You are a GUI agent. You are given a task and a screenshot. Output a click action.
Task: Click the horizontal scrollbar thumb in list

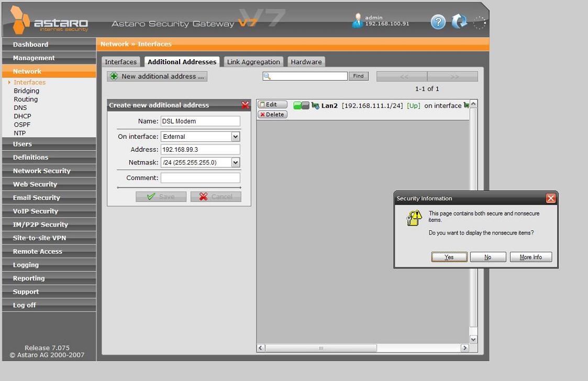[321, 348]
